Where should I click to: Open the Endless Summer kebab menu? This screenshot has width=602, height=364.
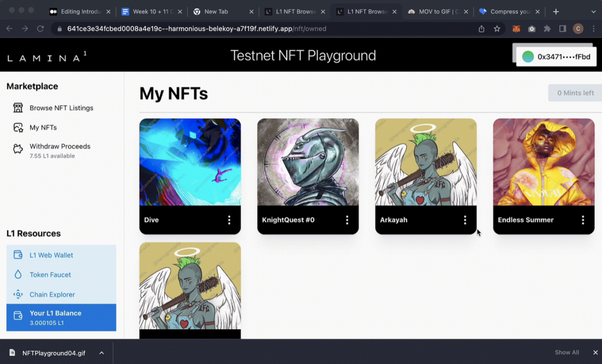[x=583, y=220]
